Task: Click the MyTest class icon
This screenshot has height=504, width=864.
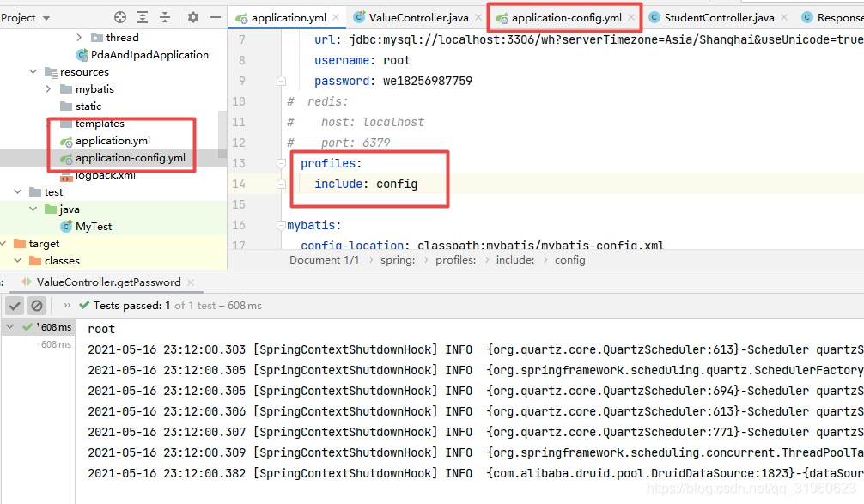Action: [x=67, y=227]
